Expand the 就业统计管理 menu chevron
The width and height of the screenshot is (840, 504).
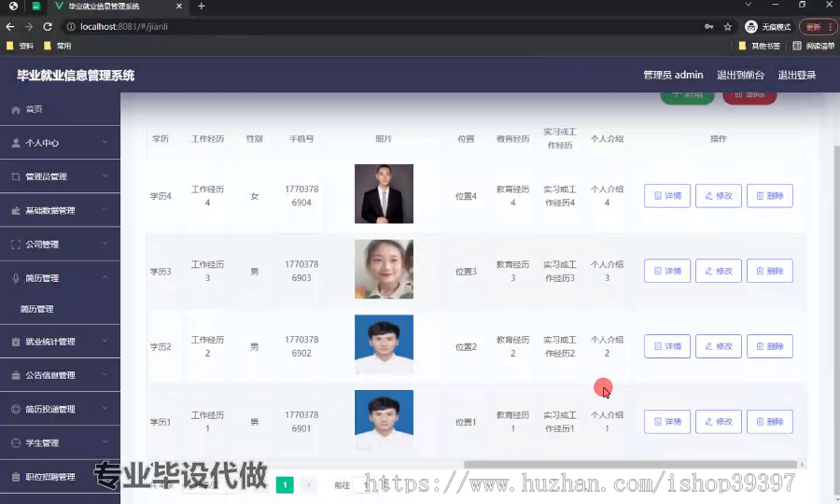point(105,341)
